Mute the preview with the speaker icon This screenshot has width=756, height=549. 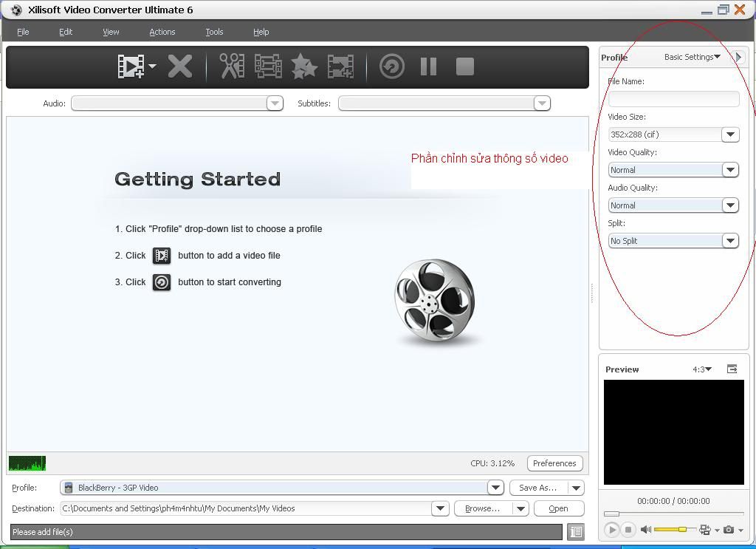645,530
